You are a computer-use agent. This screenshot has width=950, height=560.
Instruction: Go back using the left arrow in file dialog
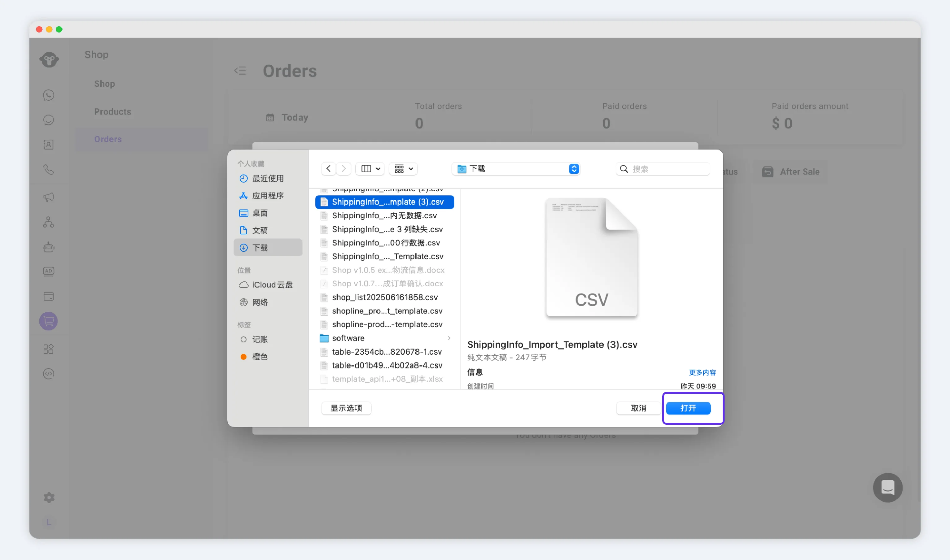329,169
